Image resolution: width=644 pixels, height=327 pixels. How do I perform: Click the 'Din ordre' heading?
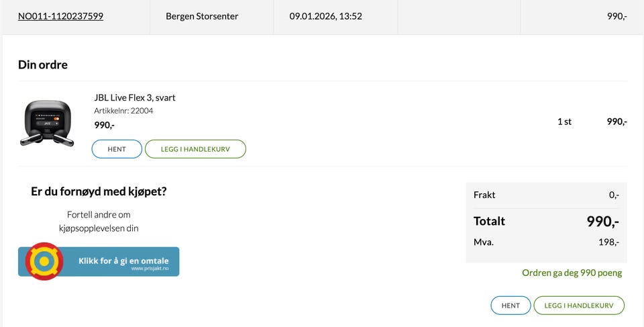43,65
